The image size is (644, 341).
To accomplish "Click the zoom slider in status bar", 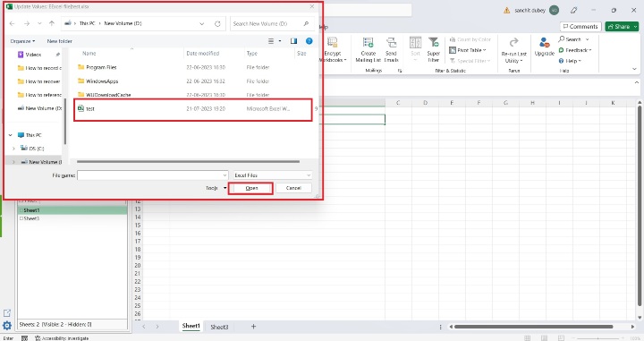I will [x=598, y=338].
